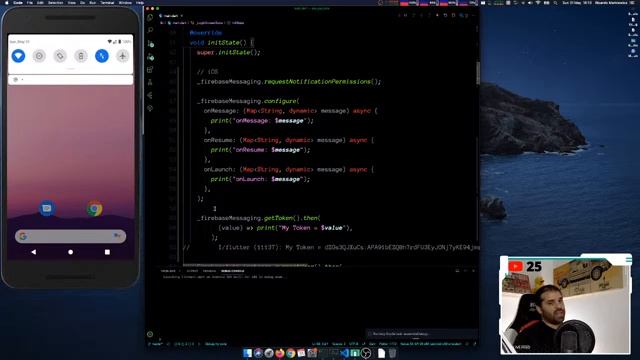
Task: Open the Debug my code configuration picker
Action: point(216,344)
